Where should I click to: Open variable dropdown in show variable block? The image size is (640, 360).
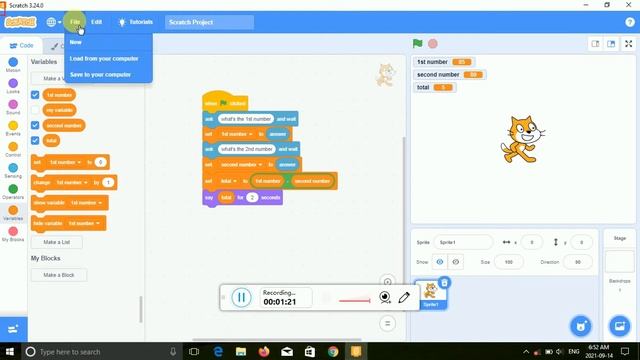tap(86, 203)
